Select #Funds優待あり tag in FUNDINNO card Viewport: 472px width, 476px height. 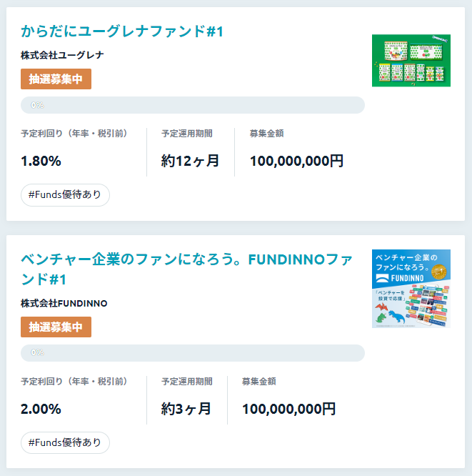point(65,443)
